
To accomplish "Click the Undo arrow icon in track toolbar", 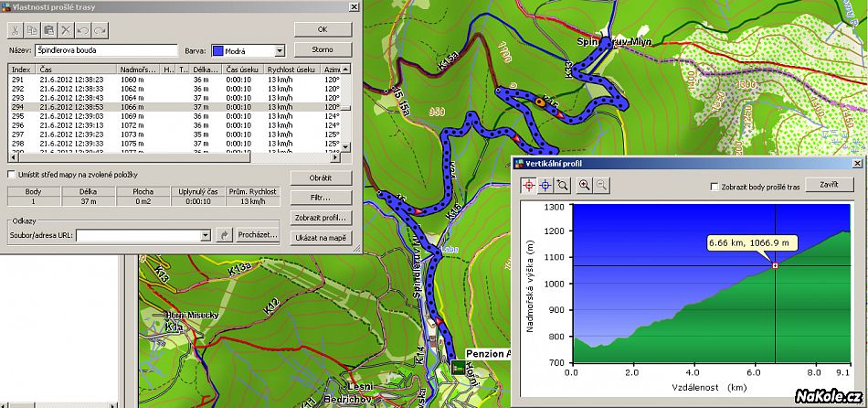I will (83, 30).
